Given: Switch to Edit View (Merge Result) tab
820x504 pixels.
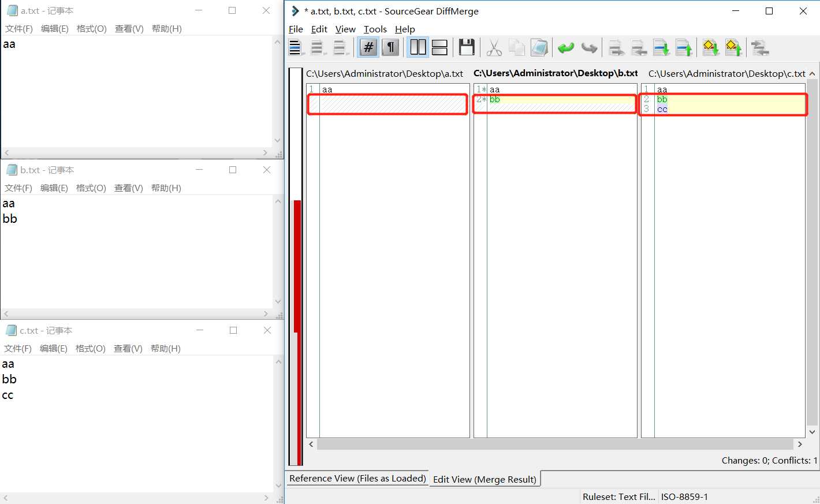Looking at the screenshot, I should pos(484,479).
